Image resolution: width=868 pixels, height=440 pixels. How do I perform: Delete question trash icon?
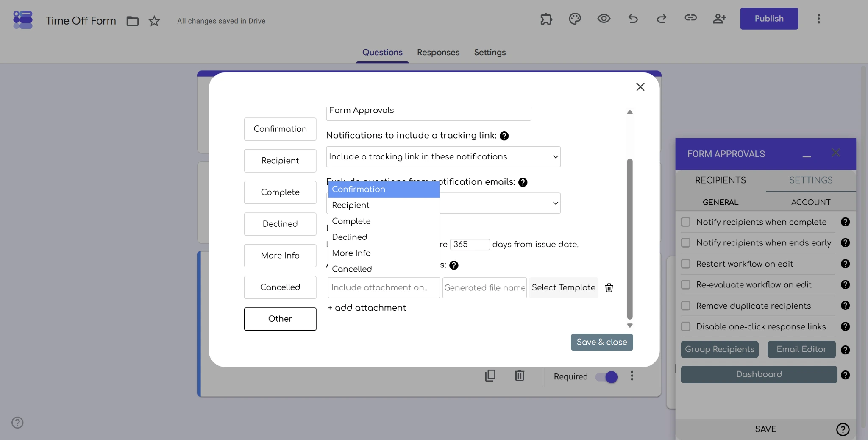520,376
